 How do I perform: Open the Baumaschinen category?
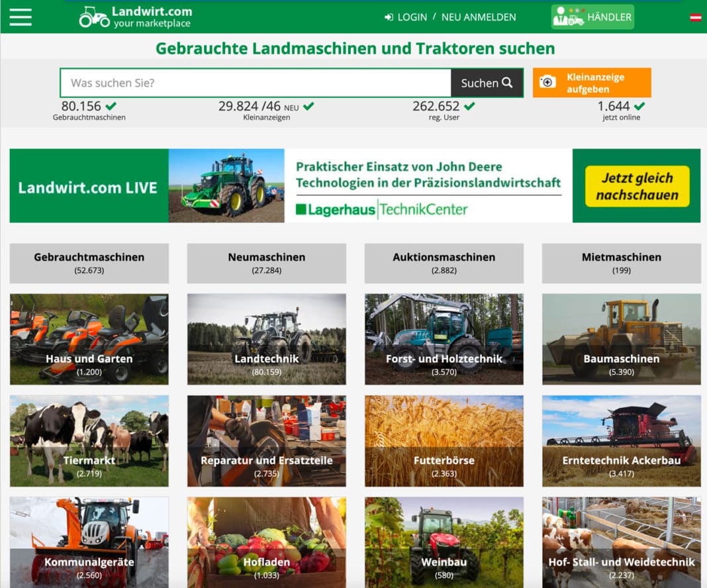[622, 339]
